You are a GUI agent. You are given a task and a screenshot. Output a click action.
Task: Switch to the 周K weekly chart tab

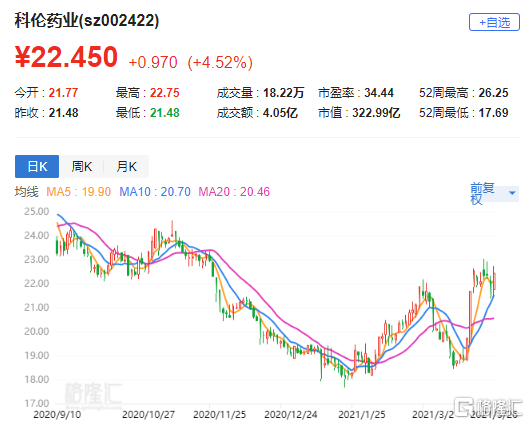(81, 166)
